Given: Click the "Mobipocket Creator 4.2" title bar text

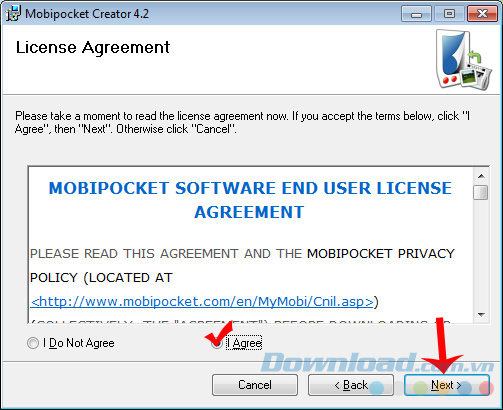Looking at the screenshot, I should pos(87,14).
